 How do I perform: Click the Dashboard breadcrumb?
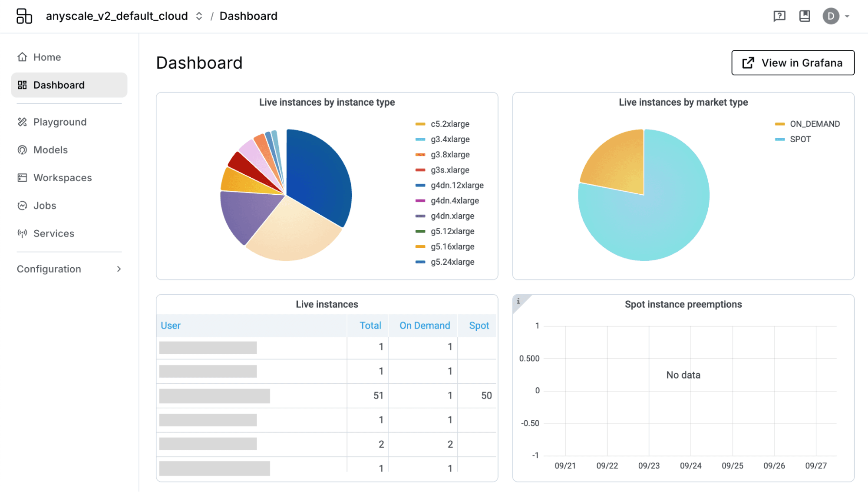[x=248, y=16]
